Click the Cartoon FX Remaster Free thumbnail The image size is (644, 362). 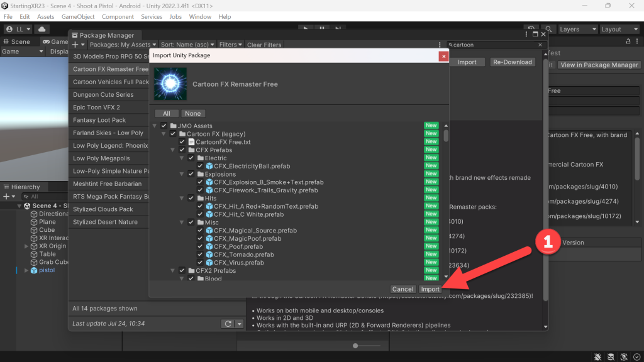click(x=170, y=84)
